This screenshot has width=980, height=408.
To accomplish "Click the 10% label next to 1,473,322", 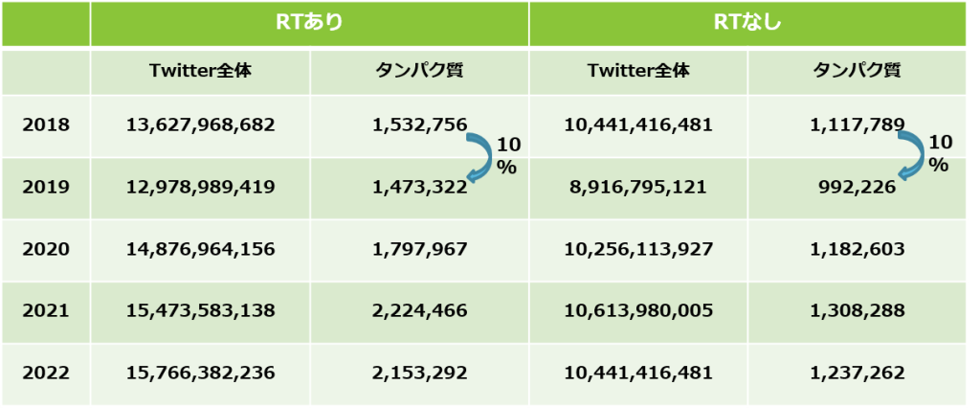I will coord(508,157).
